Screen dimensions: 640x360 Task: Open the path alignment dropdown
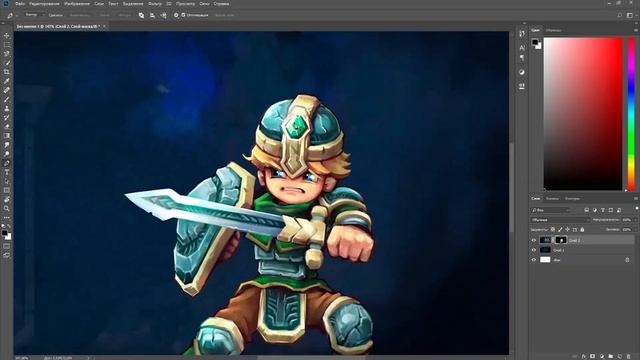152,15
